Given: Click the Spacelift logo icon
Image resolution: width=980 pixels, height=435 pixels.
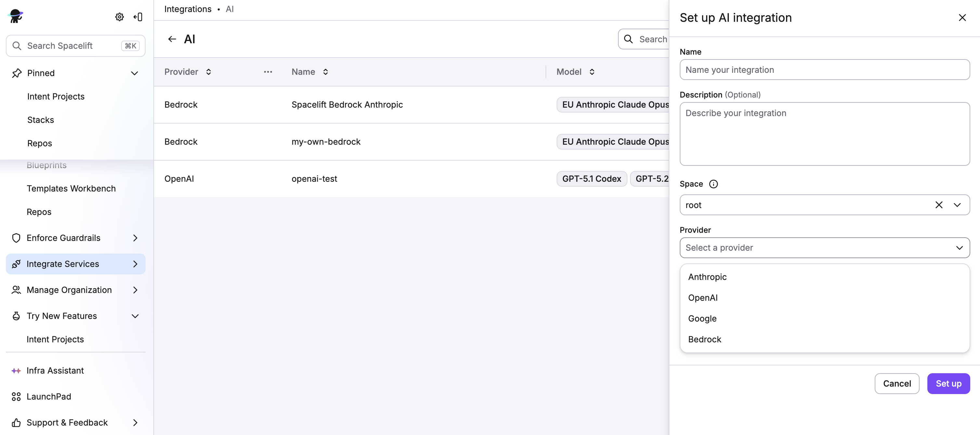Looking at the screenshot, I should tap(15, 16).
